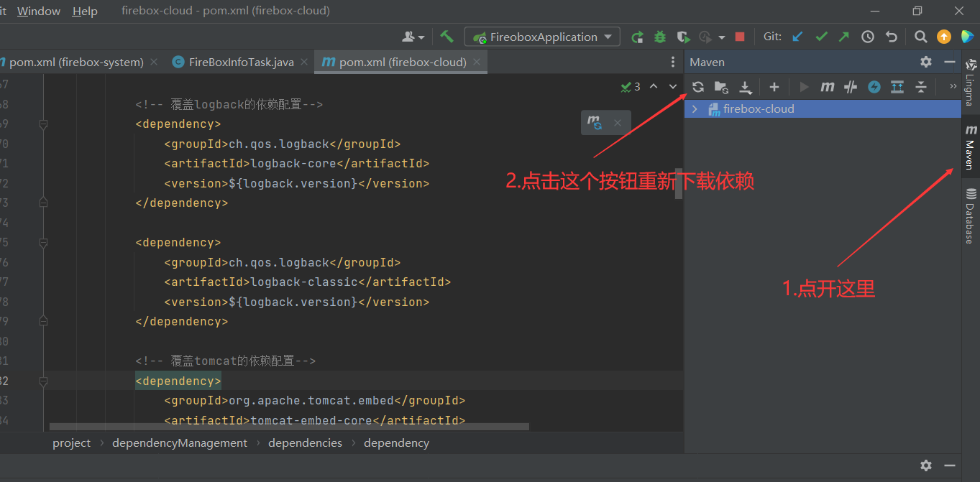
Task: Add a Maven project with plus icon
Action: tap(774, 87)
